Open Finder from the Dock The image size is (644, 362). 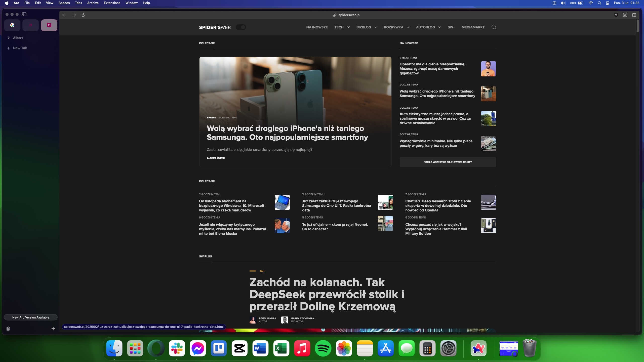pos(114,348)
